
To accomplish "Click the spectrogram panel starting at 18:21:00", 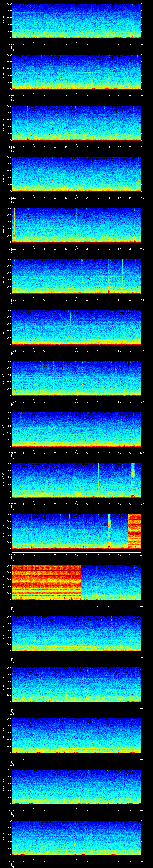I will tap(77, 378).
